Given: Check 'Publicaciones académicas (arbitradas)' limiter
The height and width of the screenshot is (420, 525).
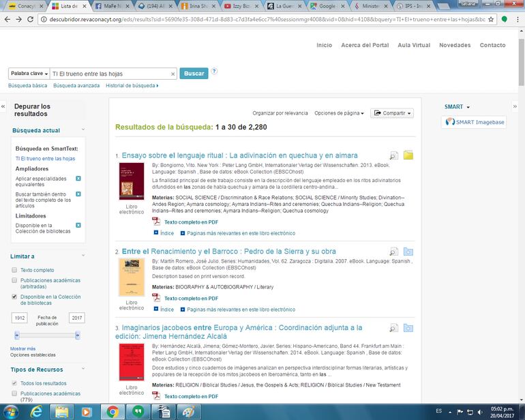Looking at the screenshot, I should coord(15,280).
